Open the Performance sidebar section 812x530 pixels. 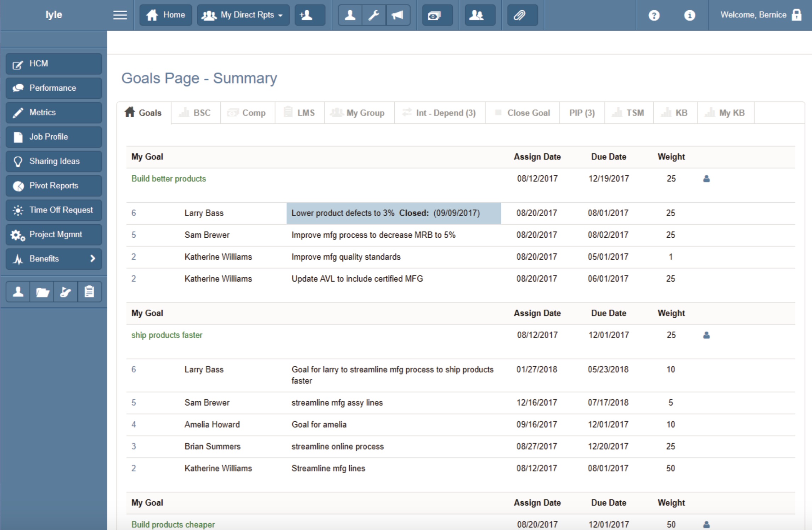[x=54, y=88]
